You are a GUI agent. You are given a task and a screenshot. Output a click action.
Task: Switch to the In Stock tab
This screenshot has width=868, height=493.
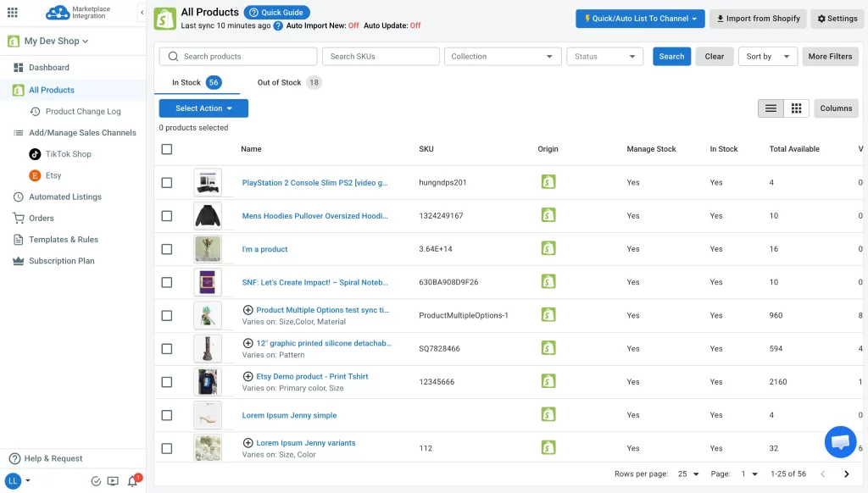(197, 82)
